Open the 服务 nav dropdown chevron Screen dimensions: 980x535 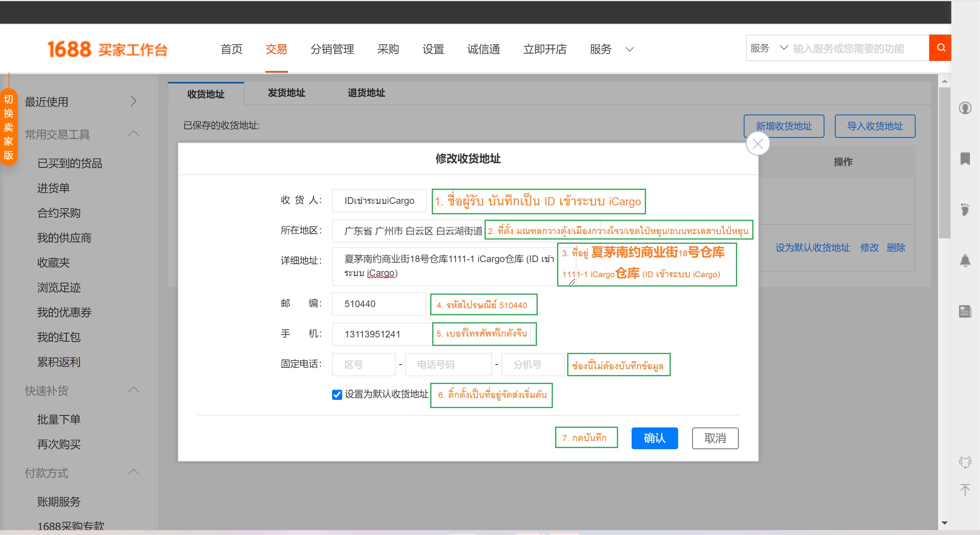(630, 49)
